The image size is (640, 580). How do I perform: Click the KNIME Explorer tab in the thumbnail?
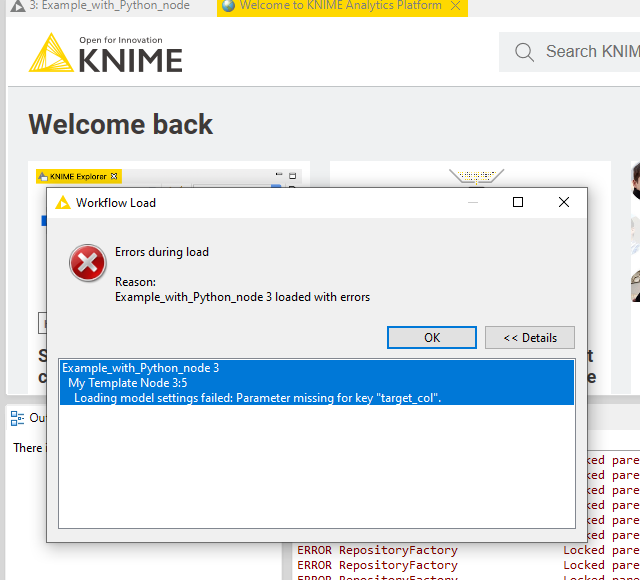78,176
